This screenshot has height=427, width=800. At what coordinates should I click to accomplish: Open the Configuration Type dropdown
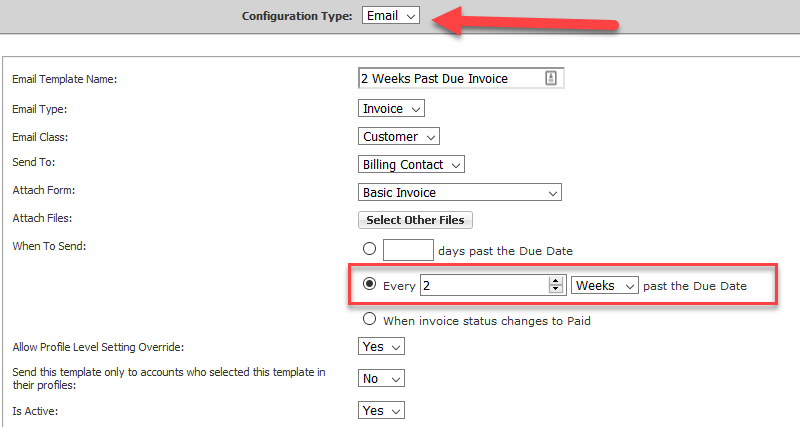point(391,15)
